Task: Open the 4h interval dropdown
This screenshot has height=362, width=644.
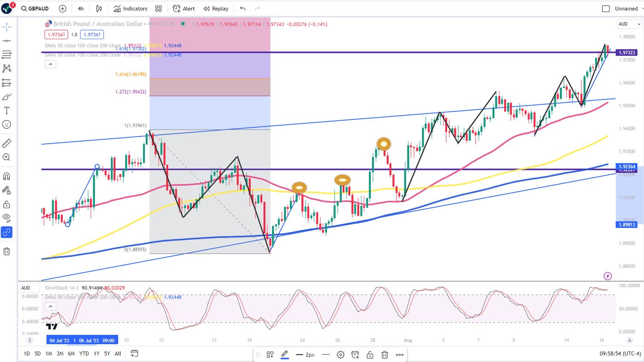Action: click(x=81, y=9)
